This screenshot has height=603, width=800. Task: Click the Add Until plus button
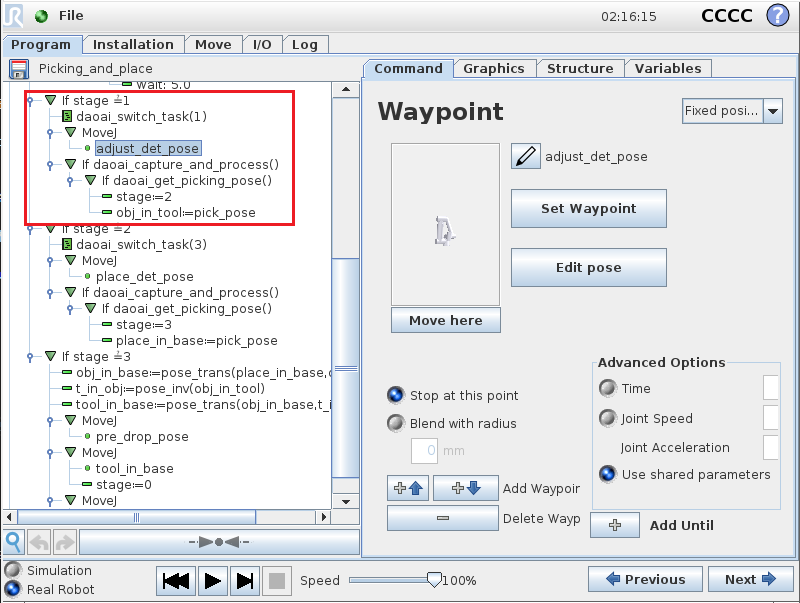[615, 525]
